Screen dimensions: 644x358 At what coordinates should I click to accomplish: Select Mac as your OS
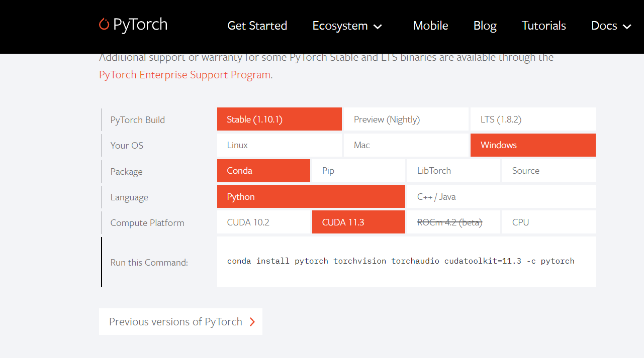(406, 145)
